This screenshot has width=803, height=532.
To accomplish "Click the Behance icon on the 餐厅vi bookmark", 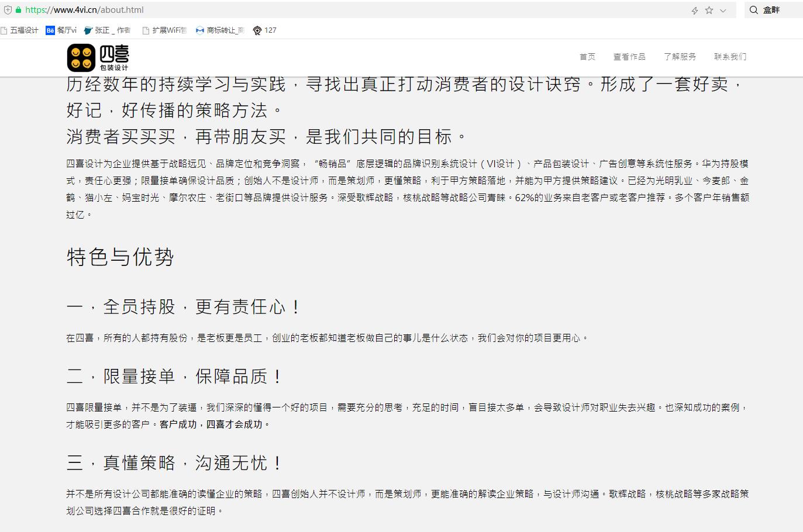I will [x=50, y=30].
